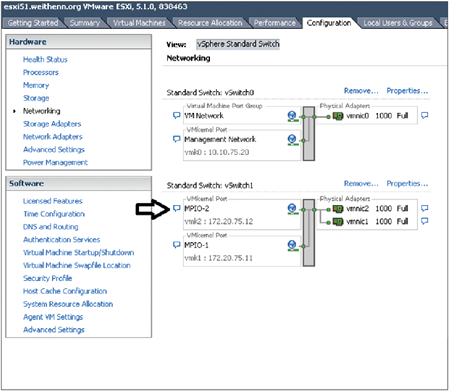Click the info bubble right of vmnic1
This screenshot has height=392, width=450.
pyautogui.click(x=424, y=221)
